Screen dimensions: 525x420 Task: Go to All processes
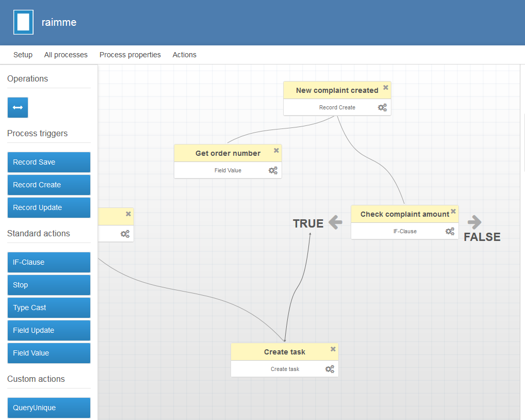coord(66,55)
